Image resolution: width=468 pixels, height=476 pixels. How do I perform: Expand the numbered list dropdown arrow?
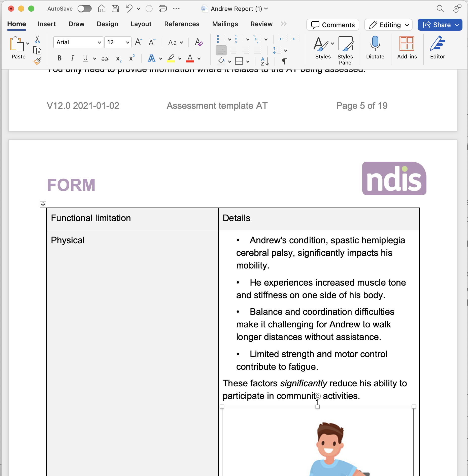(248, 40)
